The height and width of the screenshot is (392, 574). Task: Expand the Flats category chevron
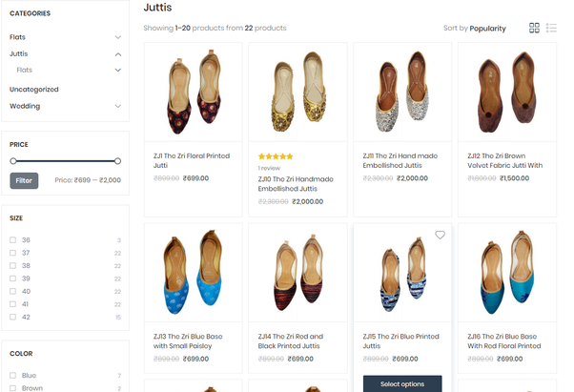click(x=118, y=37)
